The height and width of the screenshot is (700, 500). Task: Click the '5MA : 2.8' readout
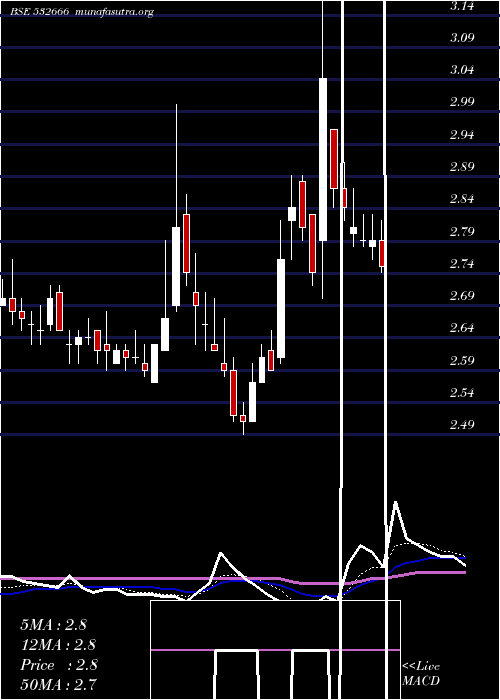(54, 625)
